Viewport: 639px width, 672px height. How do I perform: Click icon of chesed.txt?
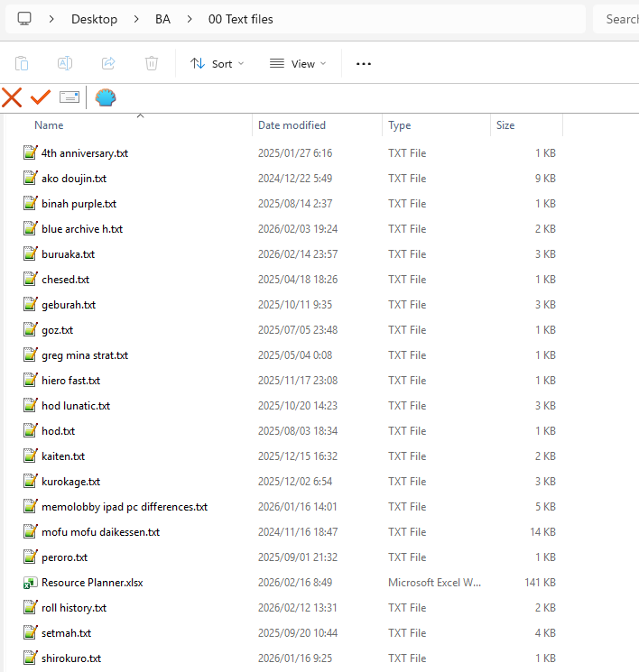coord(30,279)
